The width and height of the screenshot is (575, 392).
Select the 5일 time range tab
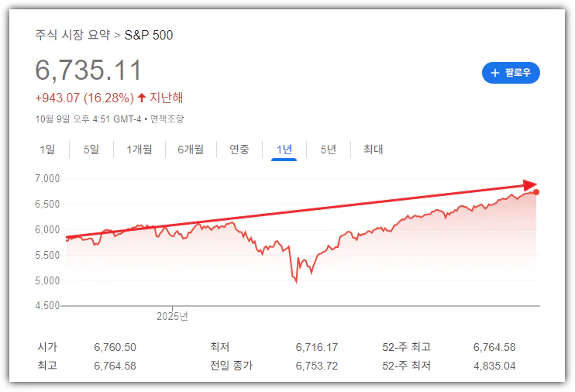click(x=91, y=150)
